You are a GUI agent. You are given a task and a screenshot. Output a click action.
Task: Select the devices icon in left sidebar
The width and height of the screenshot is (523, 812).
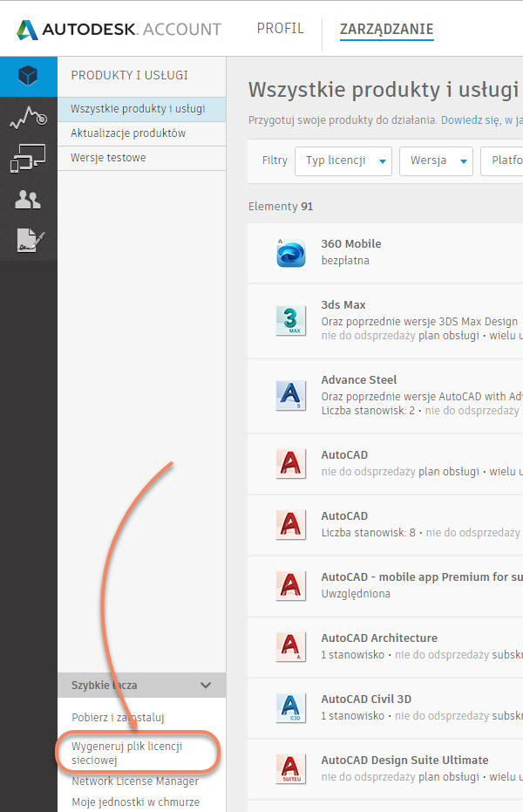click(28, 159)
